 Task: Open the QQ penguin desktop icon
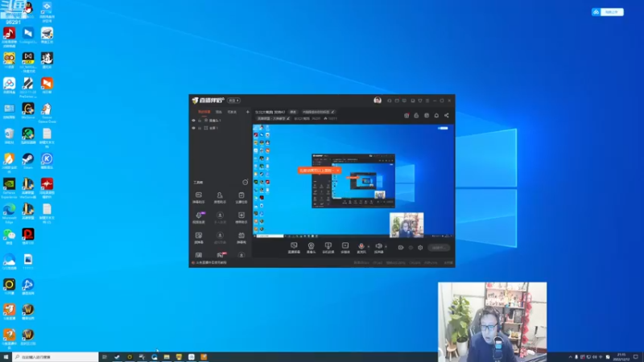[28, 7]
